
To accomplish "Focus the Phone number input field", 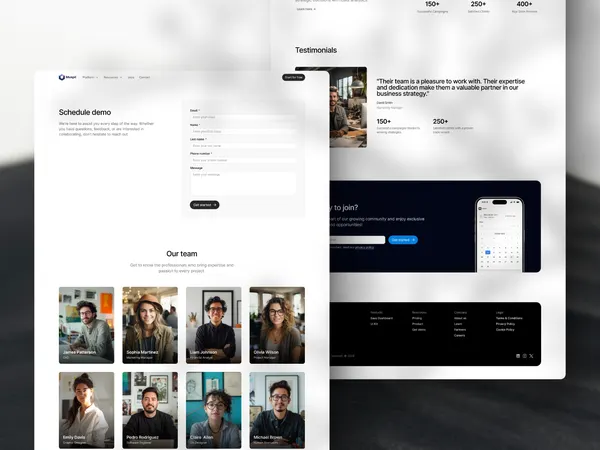I will point(243,160).
